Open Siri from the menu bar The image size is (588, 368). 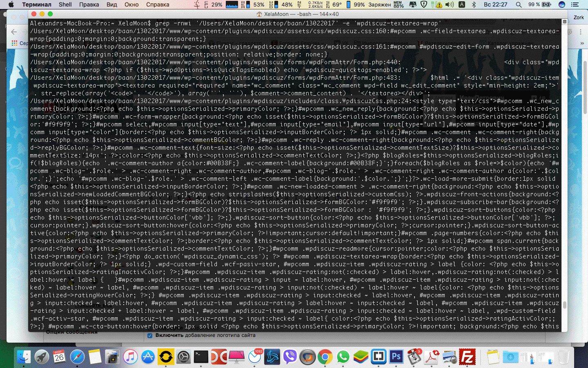[562, 4]
